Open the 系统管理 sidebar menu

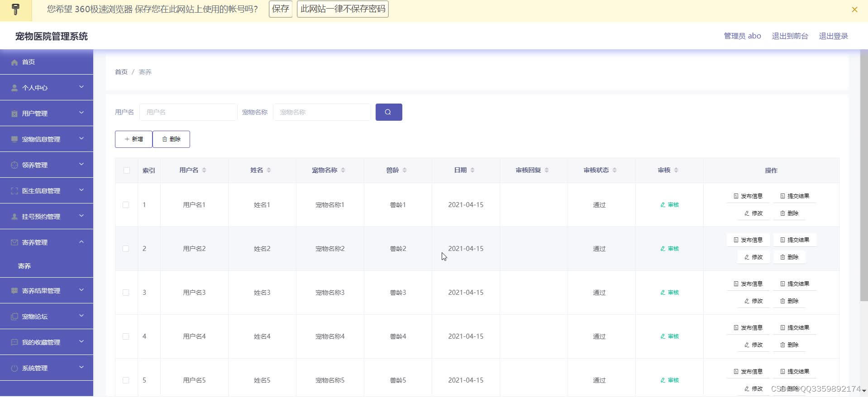pyautogui.click(x=47, y=368)
